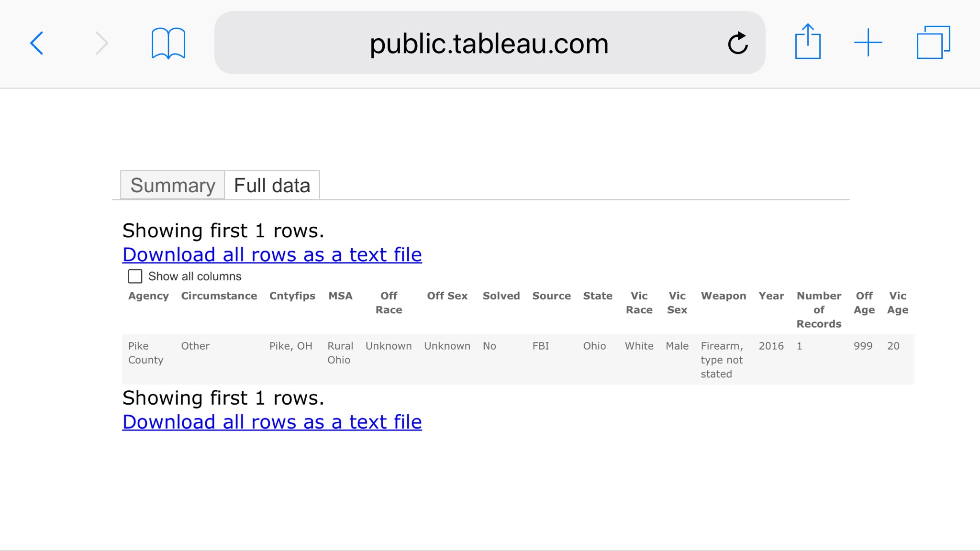Reload the page with refresh icon
980x551 pixels.
[x=737, y=43]
